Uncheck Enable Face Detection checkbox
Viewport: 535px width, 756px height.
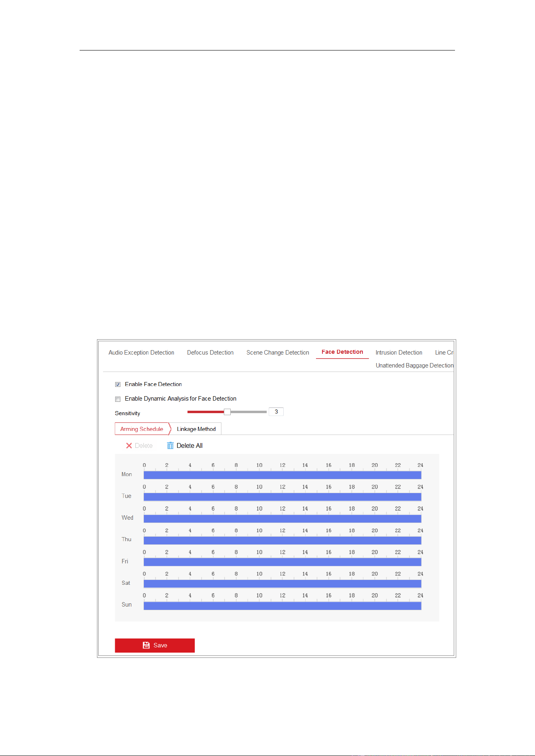(118, 384)
